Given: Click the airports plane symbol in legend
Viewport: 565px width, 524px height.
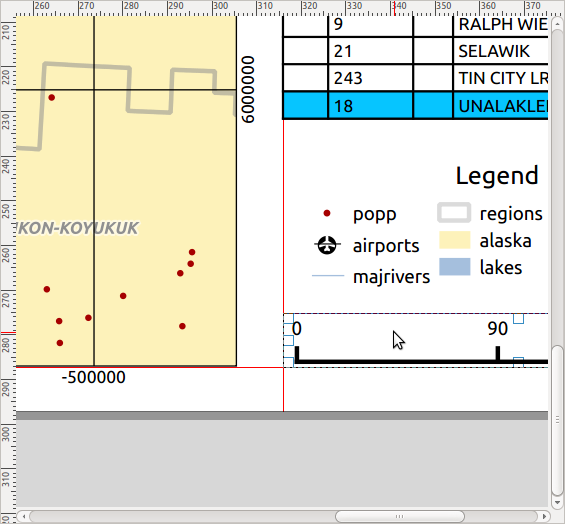Looking at the screenshot, I should coord(327,245).
